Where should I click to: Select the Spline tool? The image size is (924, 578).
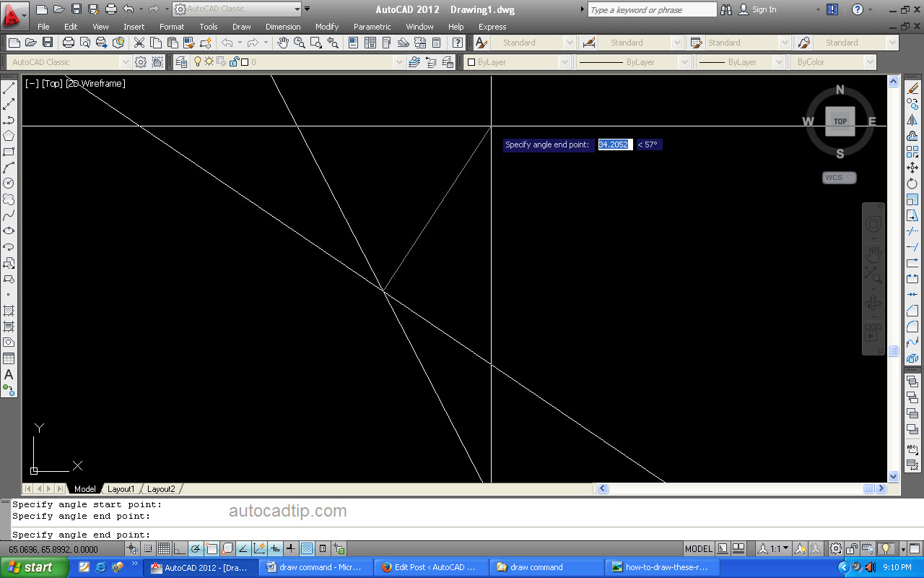point(9,215)
